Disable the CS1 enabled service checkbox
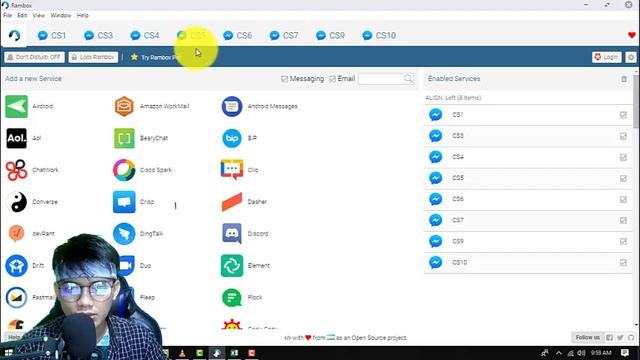 pyautogui.click(x=623, y=115)
